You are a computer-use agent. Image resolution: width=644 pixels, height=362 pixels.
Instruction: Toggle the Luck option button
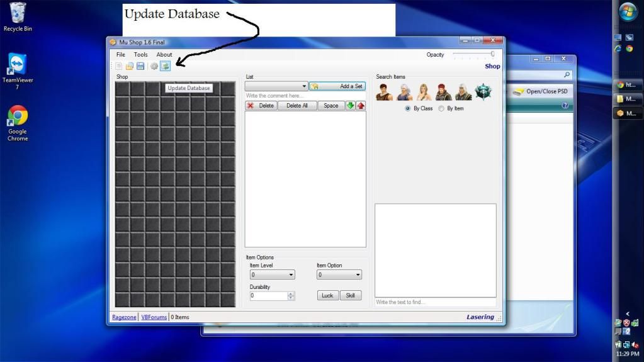[327, 295]
